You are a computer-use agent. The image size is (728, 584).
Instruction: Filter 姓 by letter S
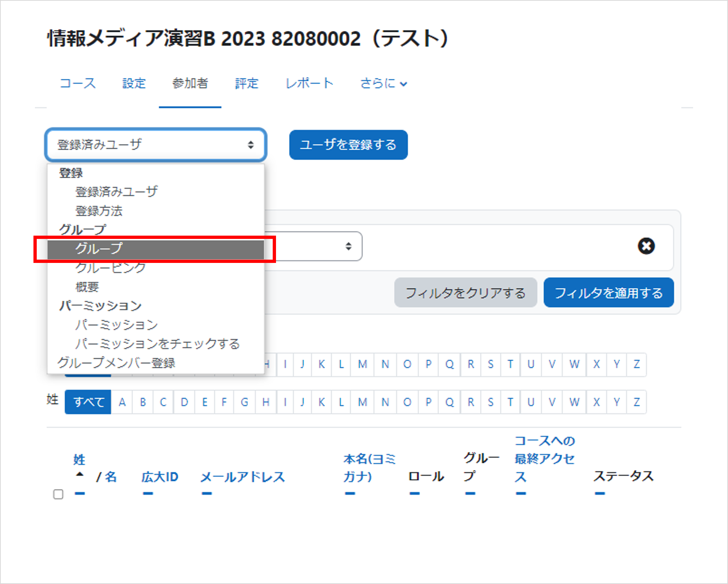click(491, 402)
